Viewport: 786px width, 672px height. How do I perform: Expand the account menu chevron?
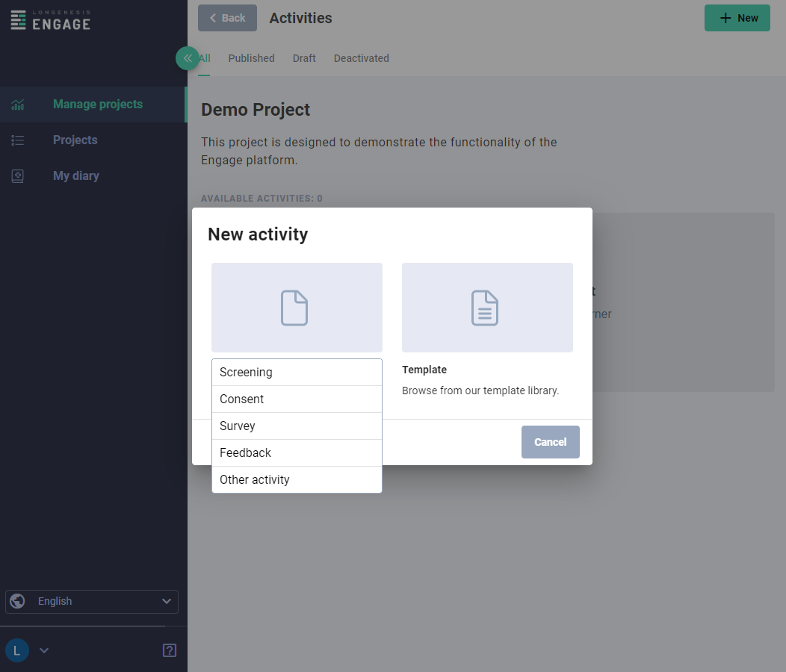coord(43,650)
